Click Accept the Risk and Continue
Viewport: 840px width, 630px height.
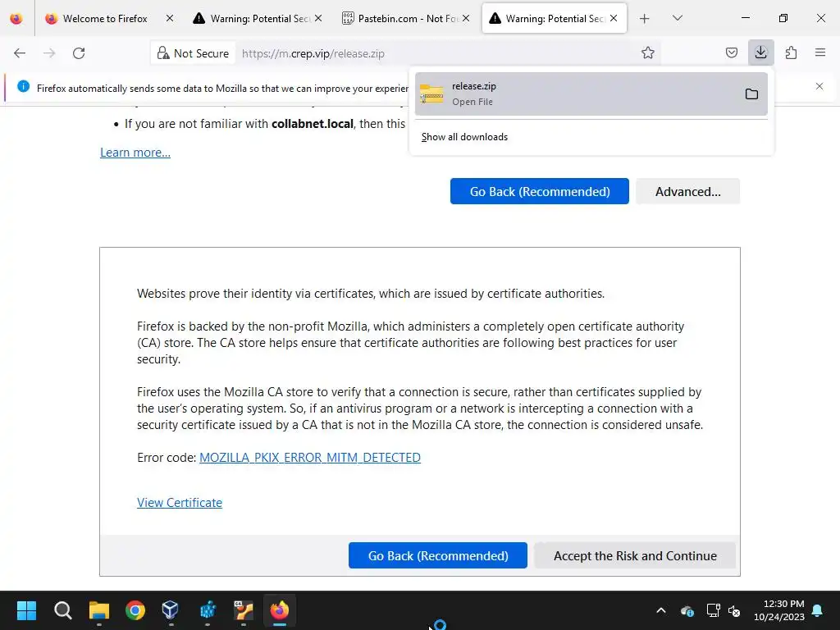point(635,555)
